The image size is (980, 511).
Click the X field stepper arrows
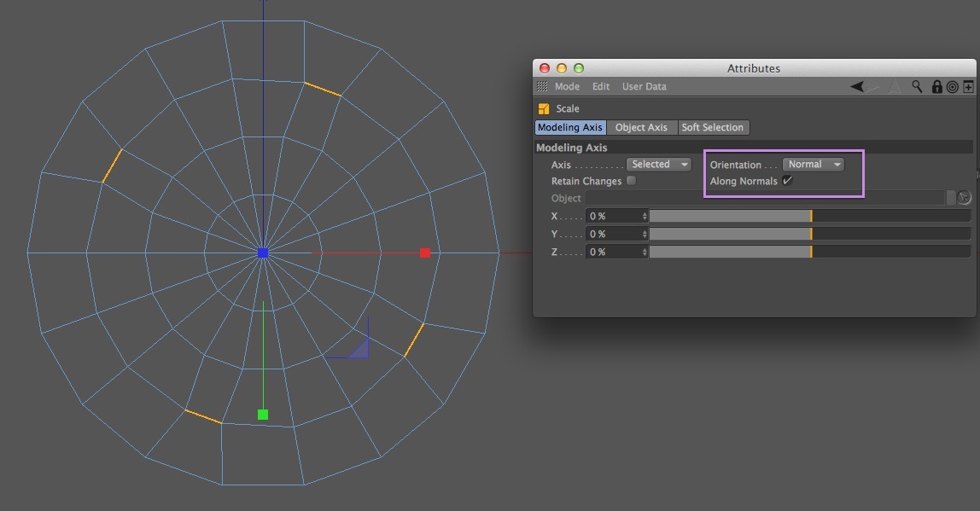point(645,216)
